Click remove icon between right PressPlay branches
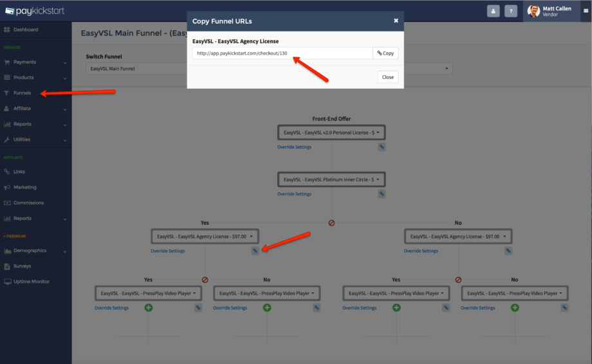The height and width of the screenshot is (364, 592). point(458,280)
